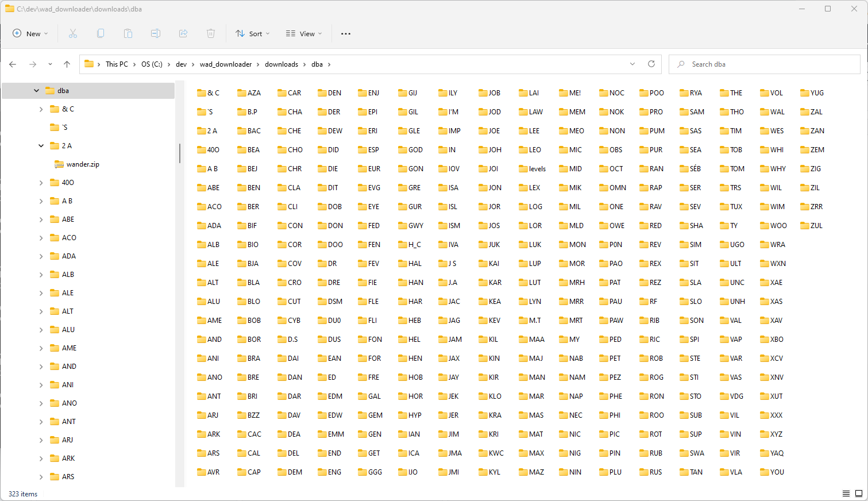Click This PC in breadcrumb
Image resolution: width=868 pixels, height=501 pixels.
117,64
